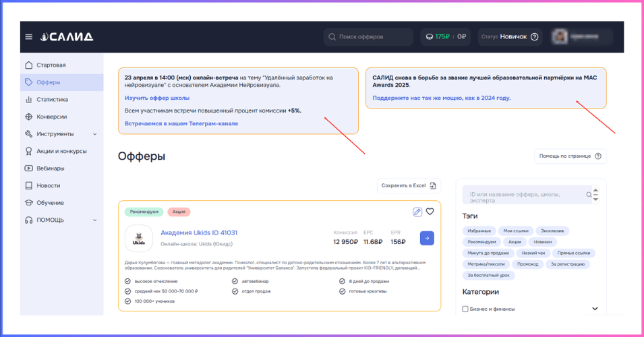The width and height of the screenshot is (644, 337).
Task: Click the Новости book icon
Action: pyautogui.click(x=29, y=185)
